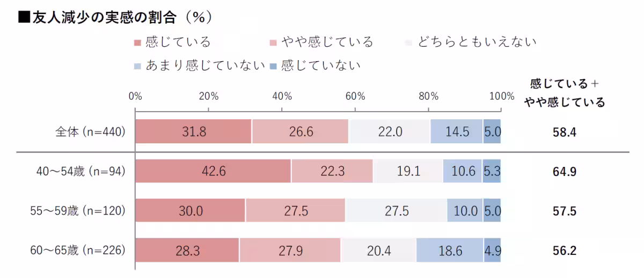644x278 pixels.
Task: Select the 31.8 bar segment in 全体 row
Action: [x=193, y=131]
